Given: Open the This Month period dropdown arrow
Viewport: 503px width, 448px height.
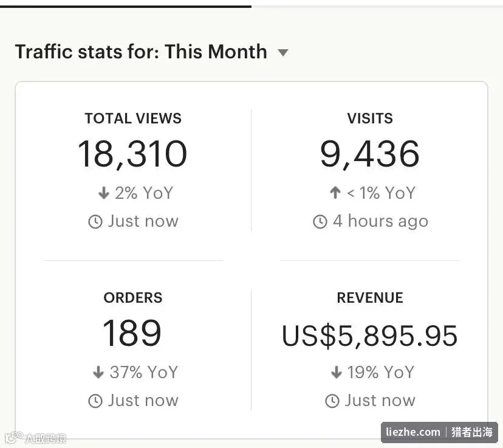Looking at the screenshot, I should coord(282,52).
